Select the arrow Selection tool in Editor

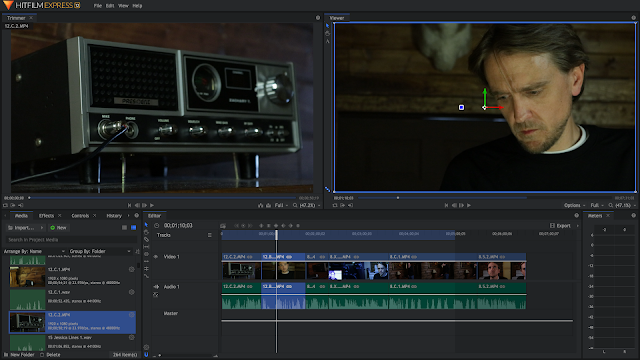pos(146,225)
